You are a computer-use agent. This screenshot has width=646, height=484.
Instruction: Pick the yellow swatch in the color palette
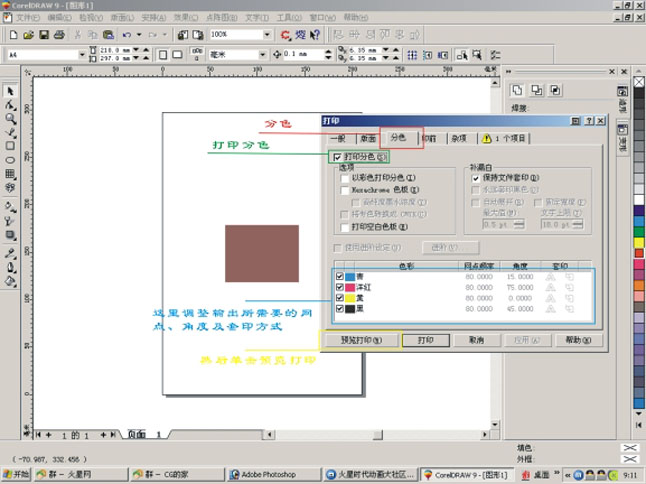coord(639,242)
